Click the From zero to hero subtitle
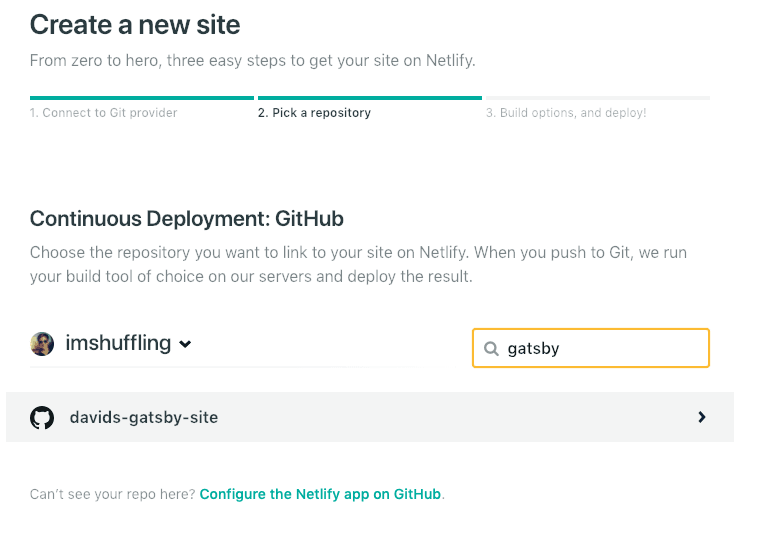774x540 pixels. (252, 60)
